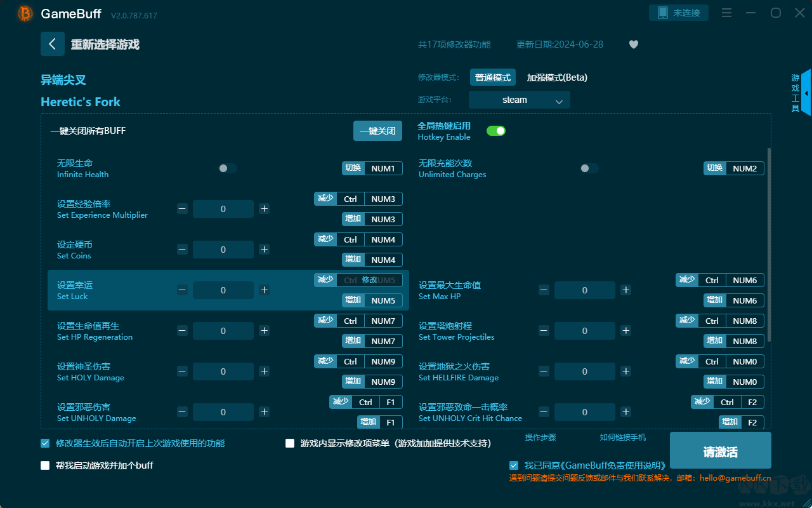
Task: Click 减少 Ctrl F1 hotkey for UNHOLY Damage
Action: [366, 402]
